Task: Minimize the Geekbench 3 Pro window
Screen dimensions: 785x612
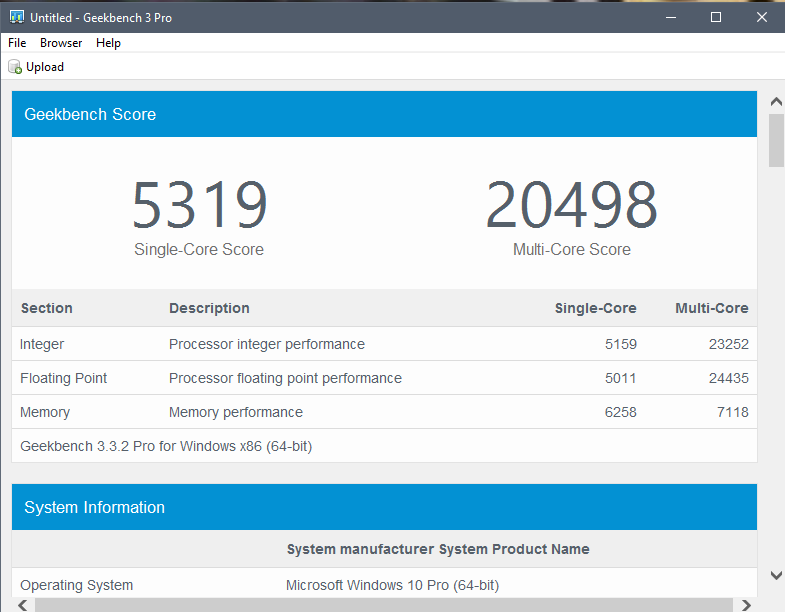Action: [x=671, y=18]
